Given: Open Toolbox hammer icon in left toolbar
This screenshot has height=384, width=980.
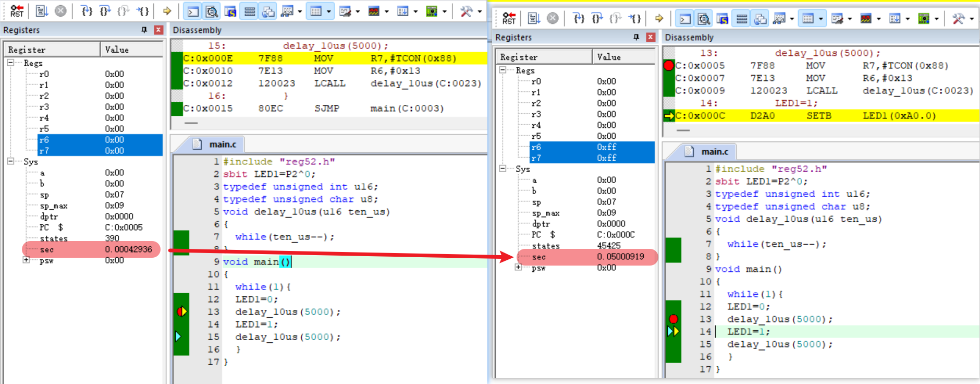Looking at the screenshot, I should [467, 11].
